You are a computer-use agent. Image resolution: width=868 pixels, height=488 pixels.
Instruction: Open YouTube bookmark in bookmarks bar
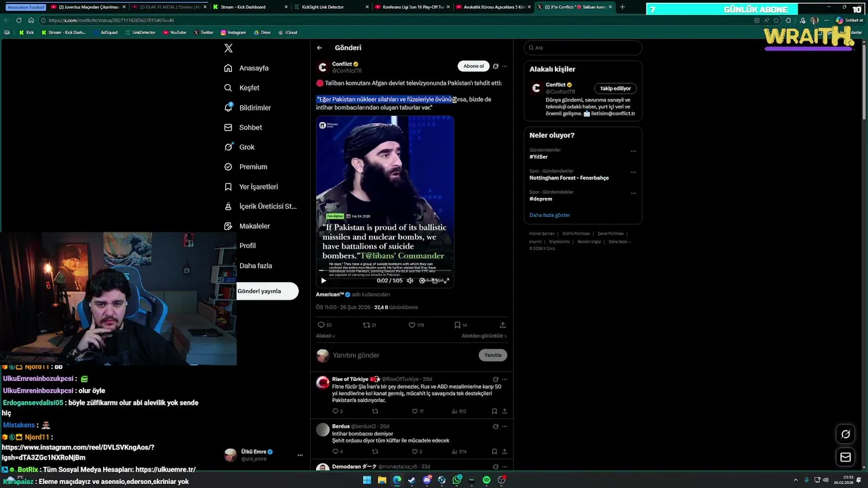[x=175, y=33]
